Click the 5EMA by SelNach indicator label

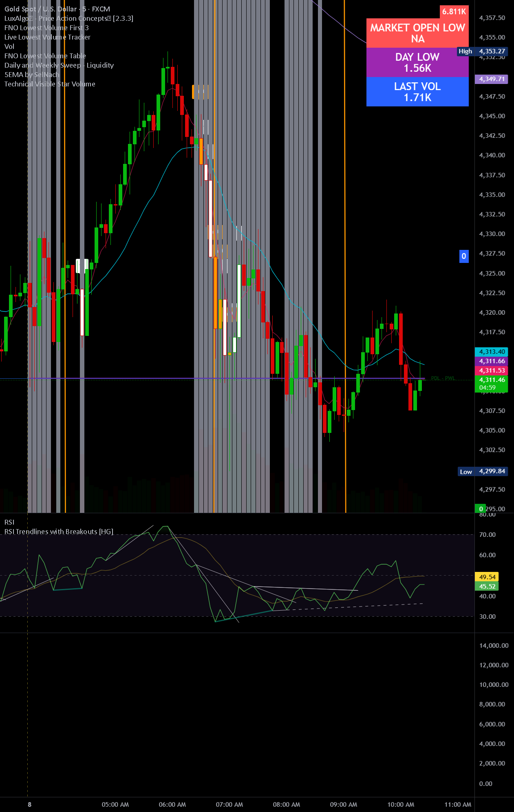pyautogui.click(x=32, y=75)
